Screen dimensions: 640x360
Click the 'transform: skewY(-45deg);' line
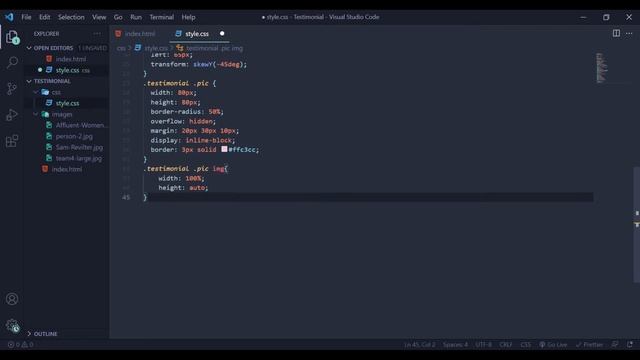pos(199,64)
